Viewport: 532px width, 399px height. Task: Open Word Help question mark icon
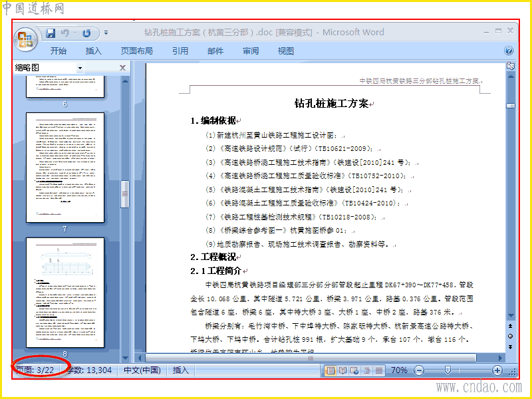click(508, 51)
